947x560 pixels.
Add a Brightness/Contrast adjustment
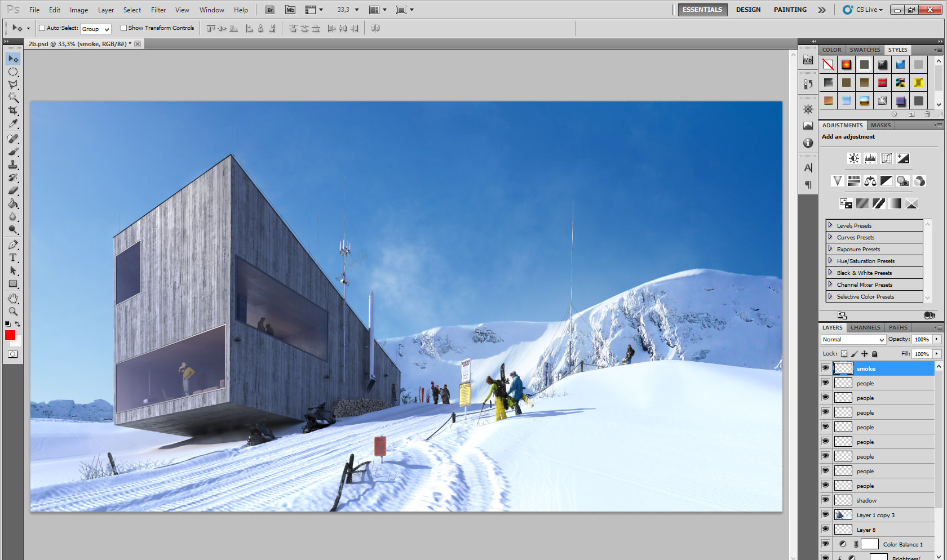point(854,158)
